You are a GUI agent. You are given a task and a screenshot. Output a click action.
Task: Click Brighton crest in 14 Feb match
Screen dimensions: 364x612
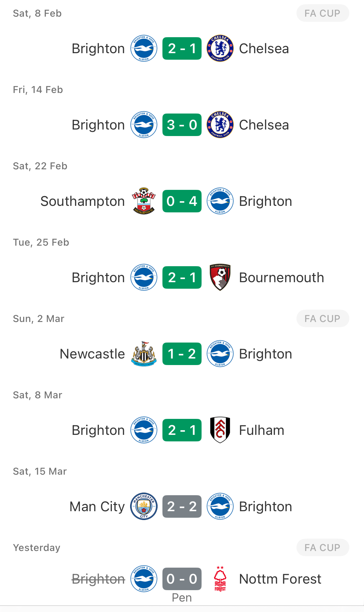(144, 125)
